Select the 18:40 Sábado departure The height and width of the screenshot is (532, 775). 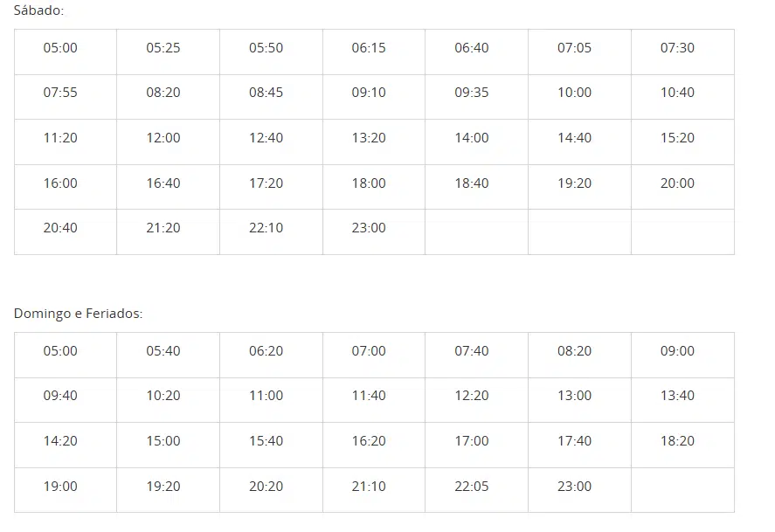point(472,183)
